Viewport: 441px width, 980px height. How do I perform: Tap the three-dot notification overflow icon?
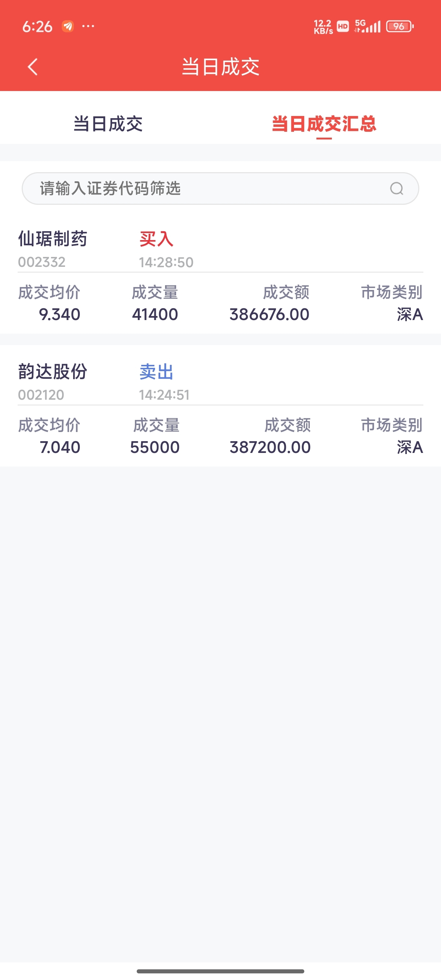click(x=88, y=26)
